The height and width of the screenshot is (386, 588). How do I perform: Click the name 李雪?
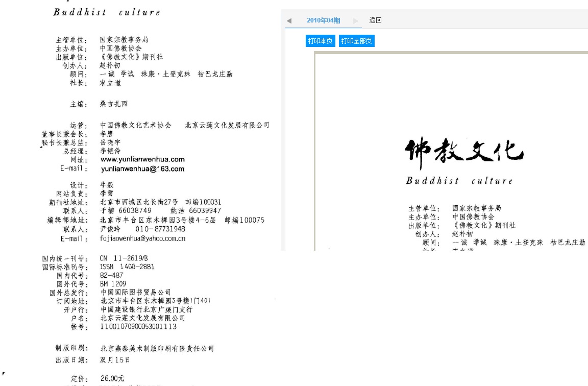[x=107, y=193]
